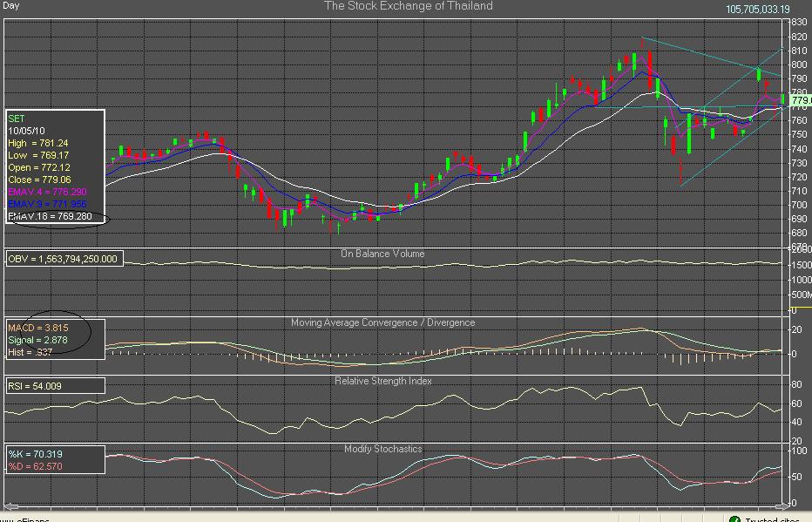Click the 710 label on the price axis

[x=800, y=191]
